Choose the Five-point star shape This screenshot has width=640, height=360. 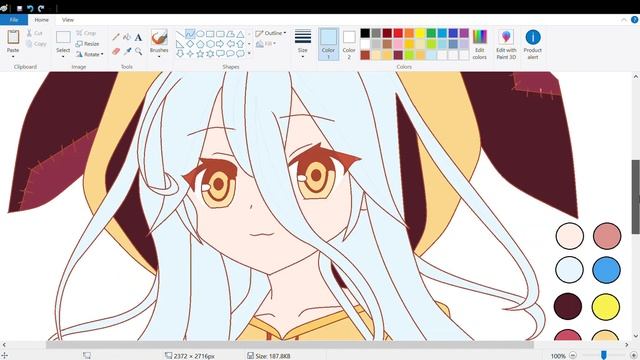pos(200,53)
